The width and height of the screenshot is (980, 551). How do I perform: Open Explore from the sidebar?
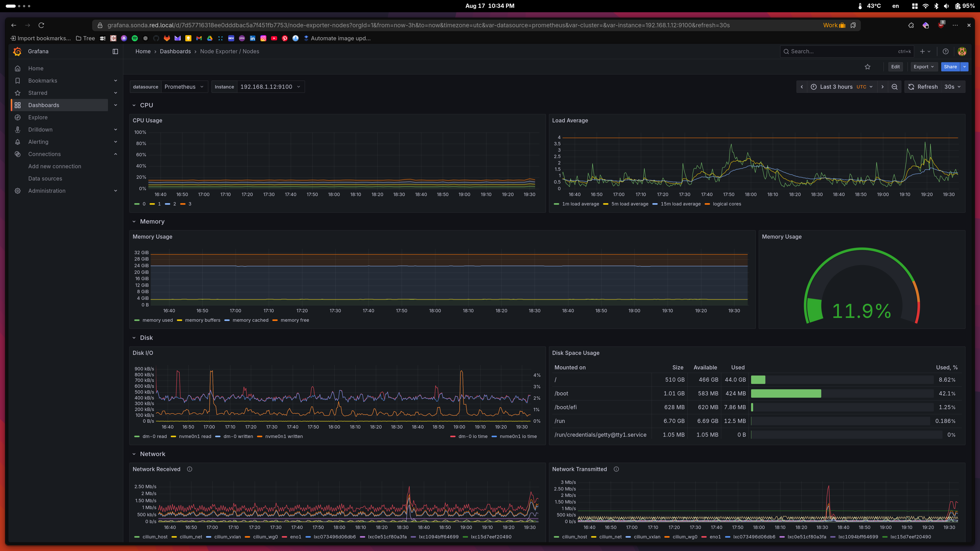[38, 117]
